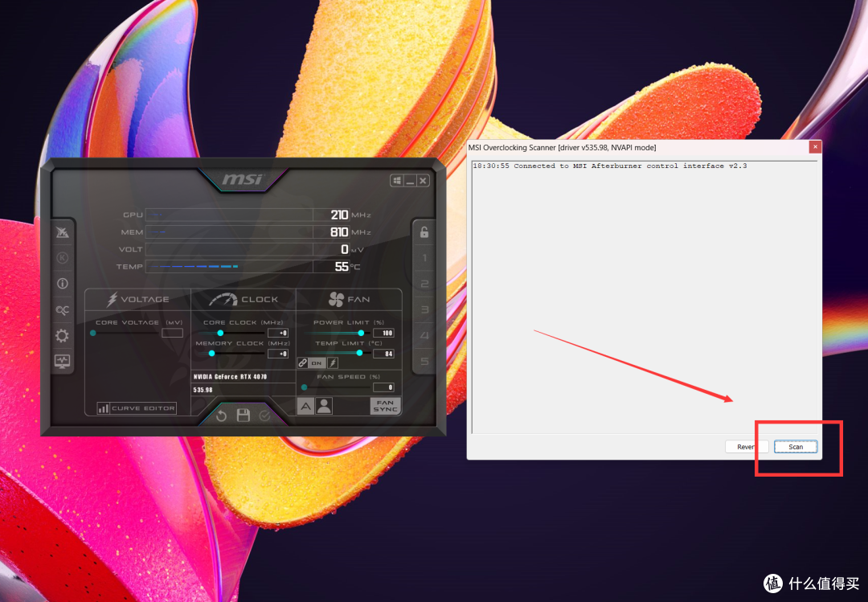Click the empty Core Voltage value field
Viewport: 868px width, 602px height.
click(172, 333)
